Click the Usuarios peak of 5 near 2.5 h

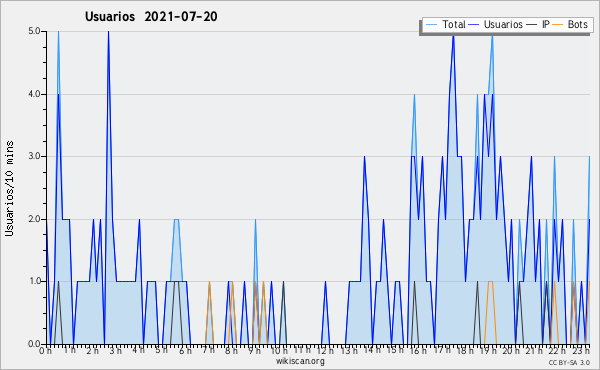pos(108,32)
